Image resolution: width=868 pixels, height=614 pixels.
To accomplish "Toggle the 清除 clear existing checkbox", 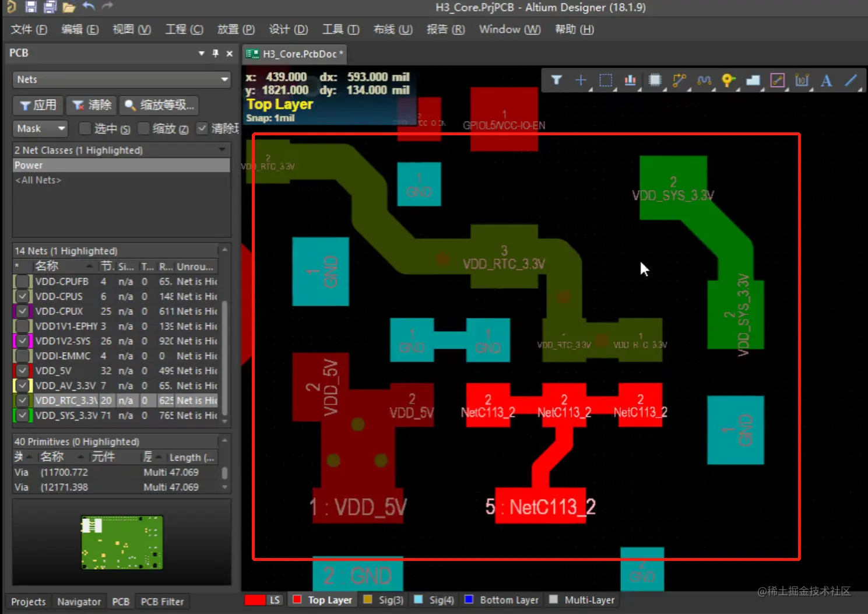I will 202,128.
